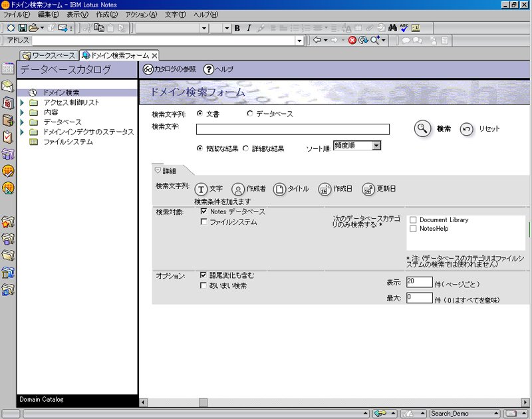Open the 編集(E) menu
This screenshot has width=532, height=419.
click(x=48, y=15)
